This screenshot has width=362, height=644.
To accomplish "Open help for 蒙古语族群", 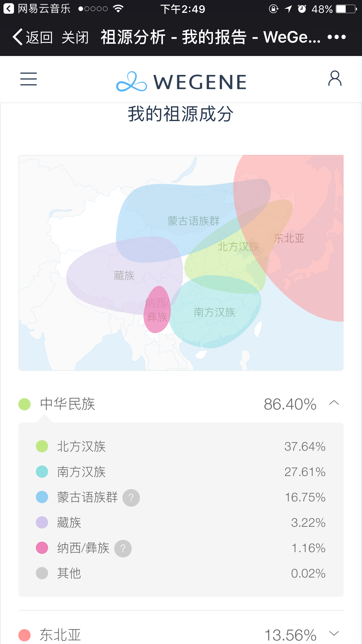I will pos(131,498).
